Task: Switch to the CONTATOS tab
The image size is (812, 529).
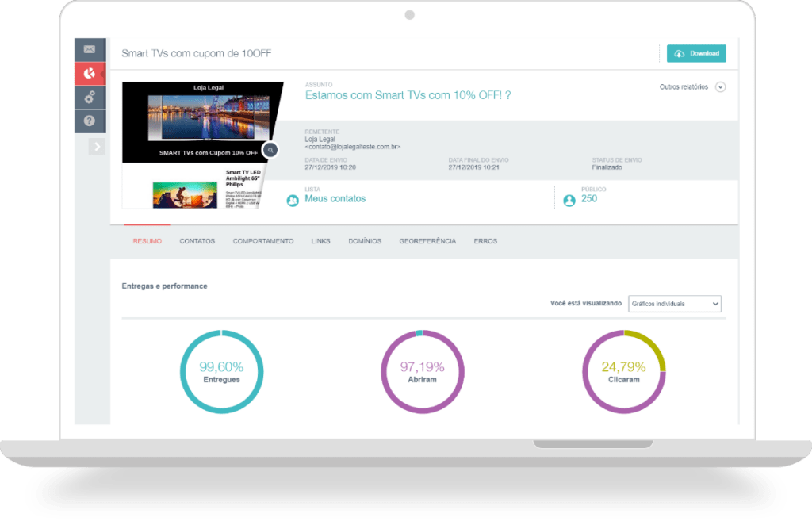Action: click(x=197, y=241)
